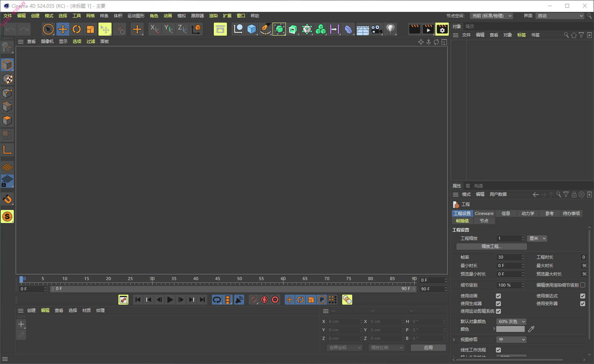The height and width of the screenshot is (364, 594).
Task: Uncheck 使用动画 checkbox
Action: (x=498, y=296)
